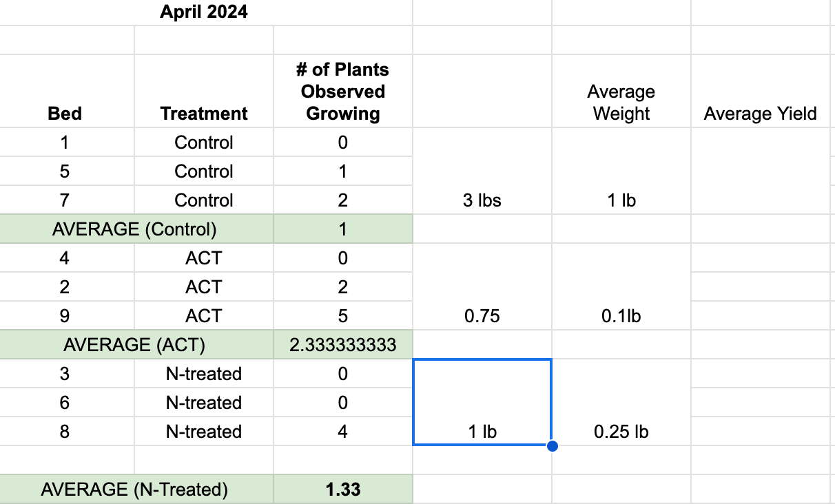Click the AVERAGE (ACT) label cell
Image resolution: width=835 pixels, height=504 pixels.
click(x=134, y=344)
